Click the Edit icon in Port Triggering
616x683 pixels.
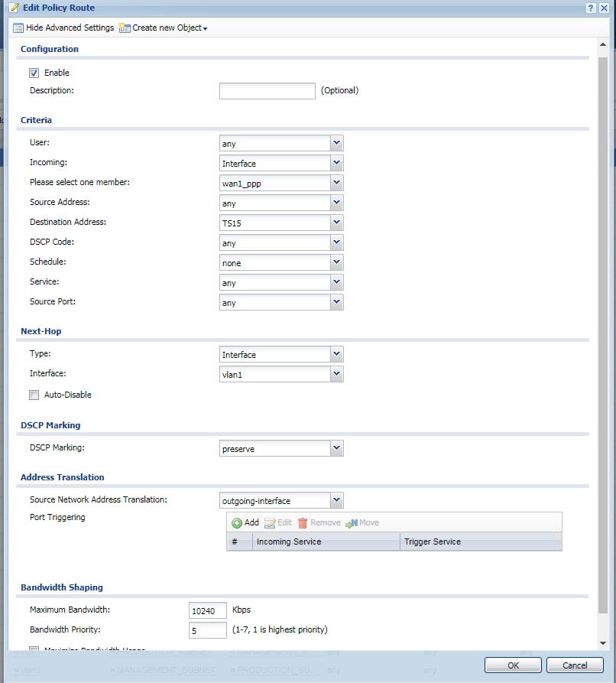(x=270, y=522)
